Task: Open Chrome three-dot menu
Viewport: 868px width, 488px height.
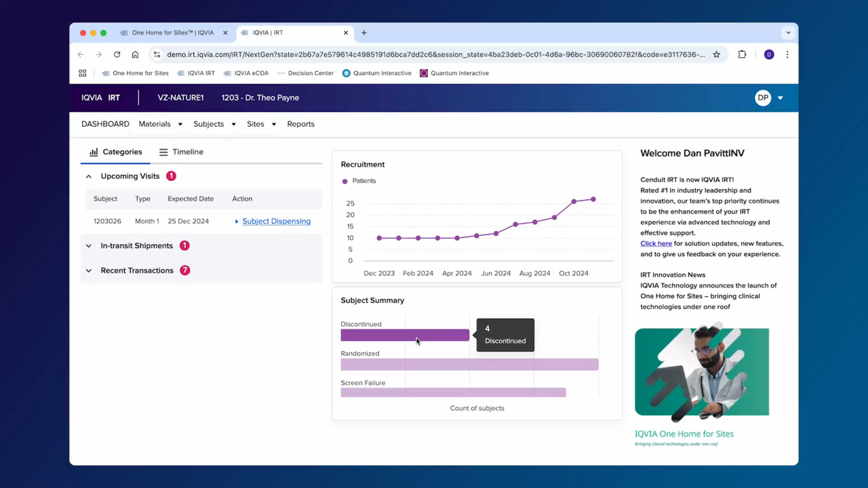Action: coord(787,54)
